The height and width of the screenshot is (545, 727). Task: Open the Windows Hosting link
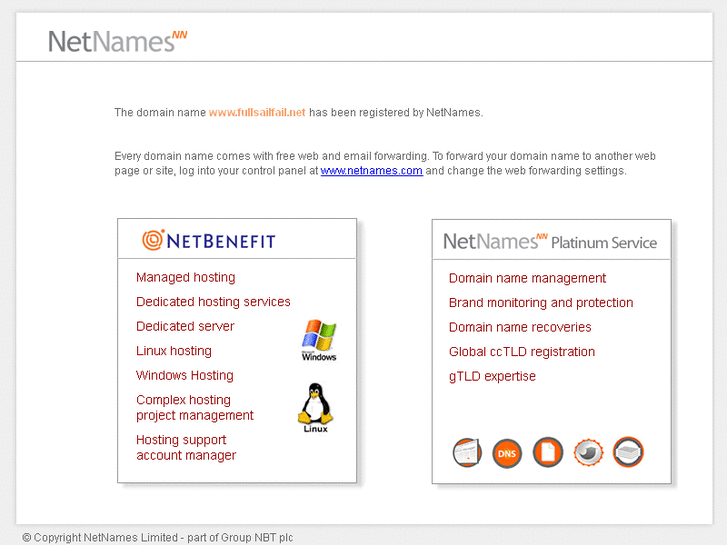coord(185,376)
